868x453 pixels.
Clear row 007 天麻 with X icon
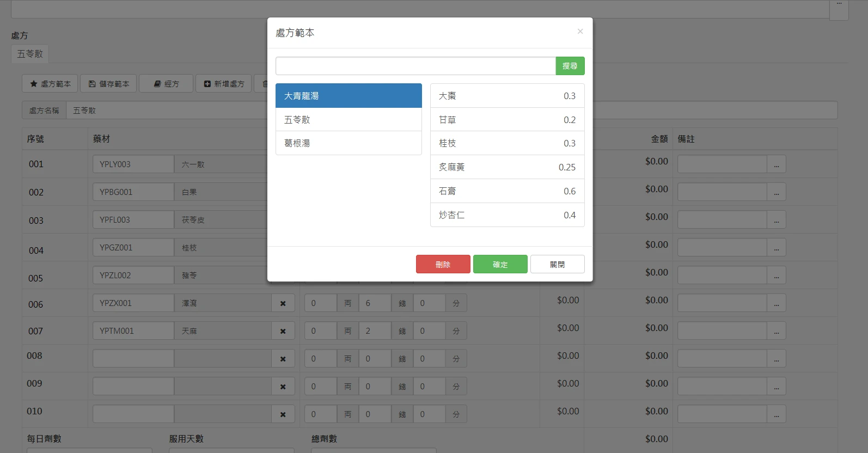point(283,331)
